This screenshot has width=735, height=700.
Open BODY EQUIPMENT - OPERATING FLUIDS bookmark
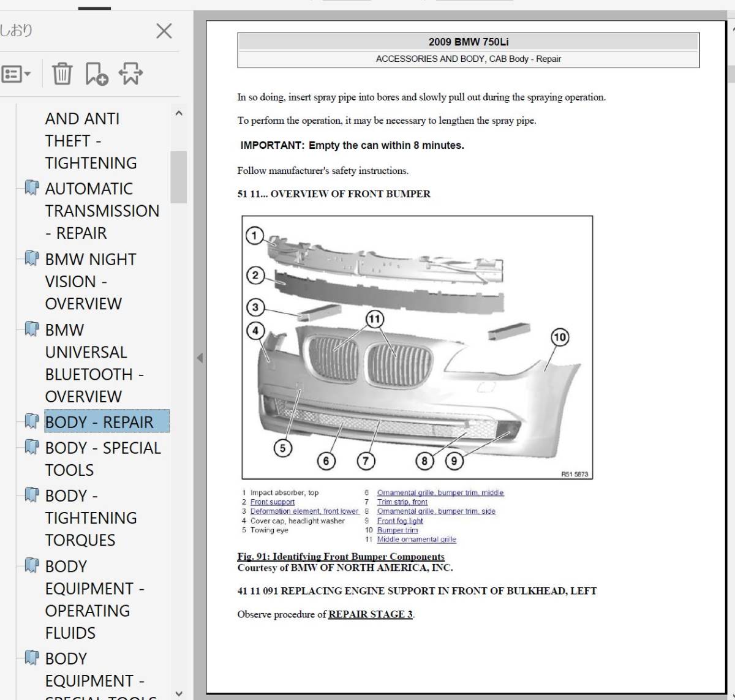tap(94, 600)
